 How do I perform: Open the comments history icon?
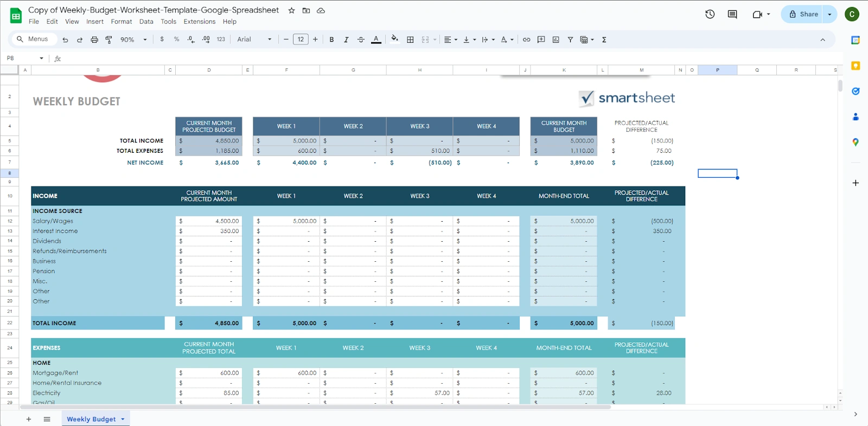[732, 14]
